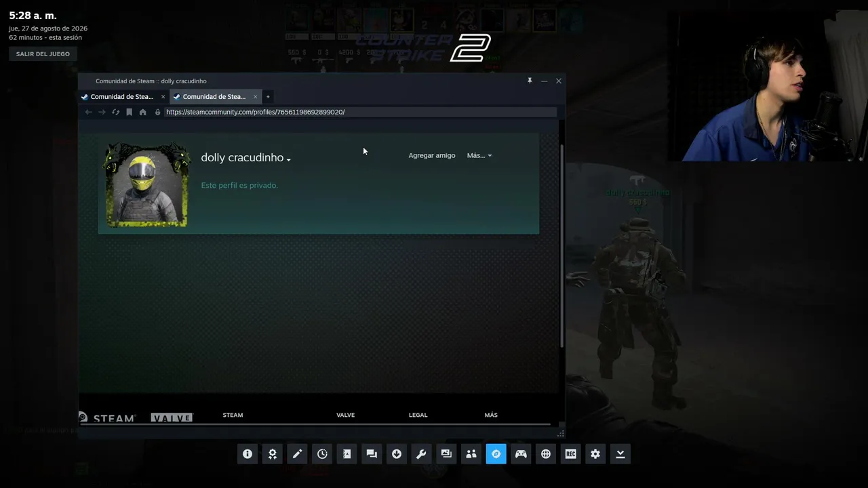Open the Más... dropdown menu
This screenshot has width=868, height=488.
tap(479, 155)
